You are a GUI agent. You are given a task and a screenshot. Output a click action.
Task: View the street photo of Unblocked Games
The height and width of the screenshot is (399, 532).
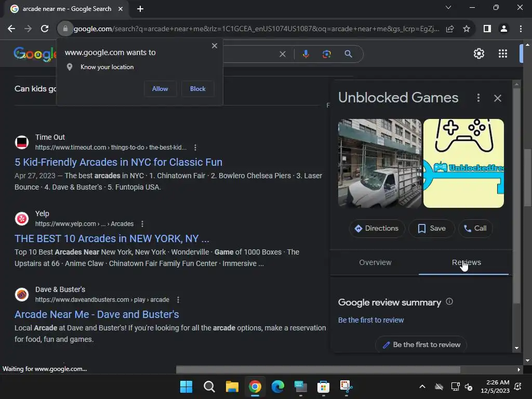380,163
